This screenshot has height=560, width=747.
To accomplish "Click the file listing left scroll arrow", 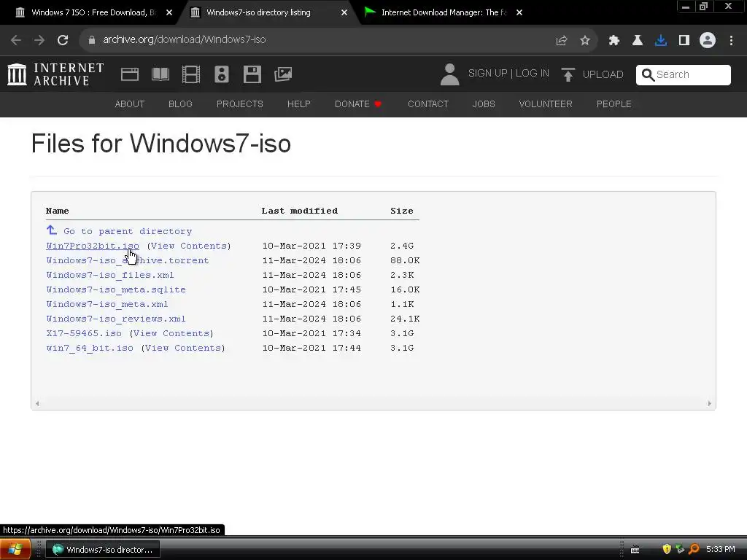I will [x=37, y=403].
